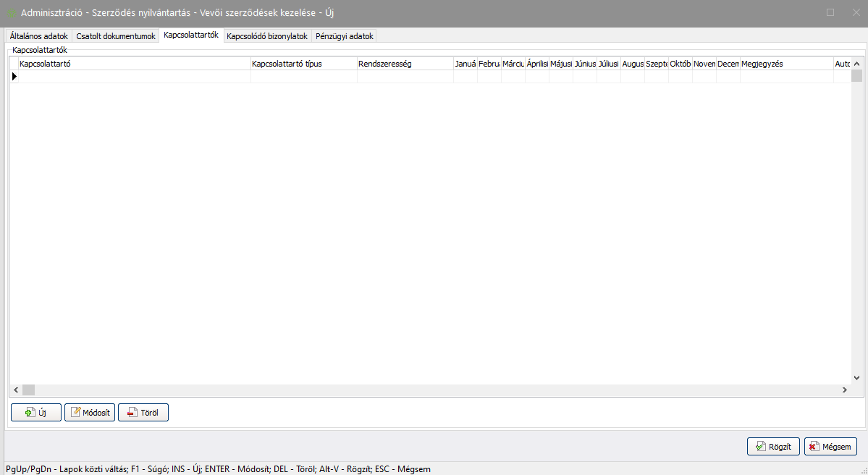Switch to Csatolt dokumentumok tab
Screen dimensions: 868x475
tap(116, 36)
